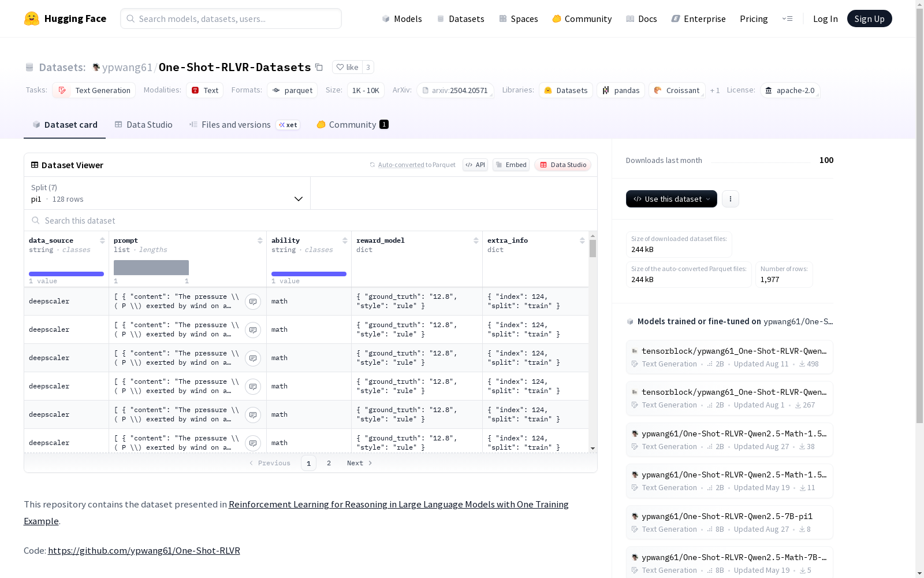Open Data Studio from the viewer header
Screen dimensions: 924x578
562,165
